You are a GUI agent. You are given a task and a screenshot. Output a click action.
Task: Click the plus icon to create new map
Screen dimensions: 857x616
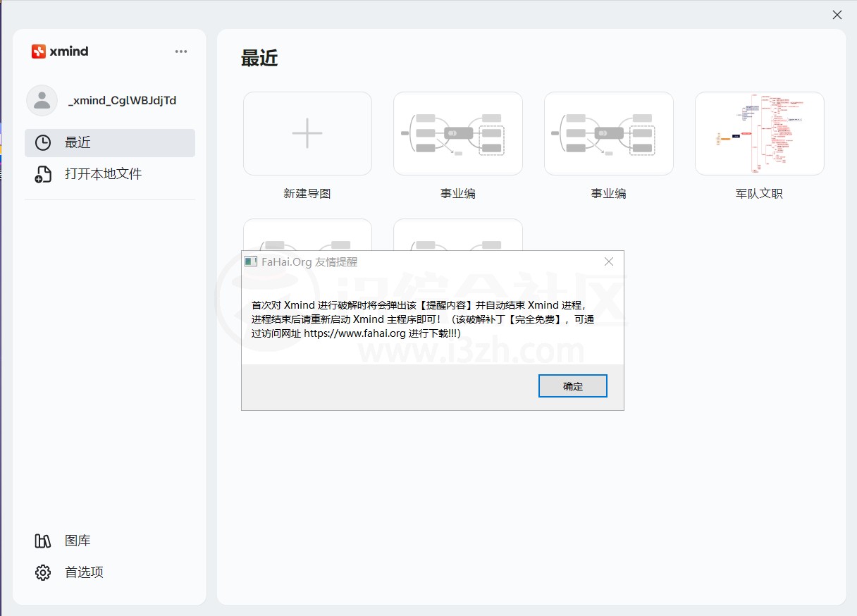click(x=307, y=133)
